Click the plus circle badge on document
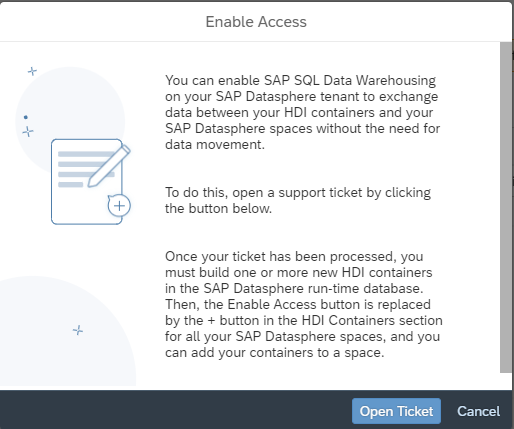 point(119,205)
